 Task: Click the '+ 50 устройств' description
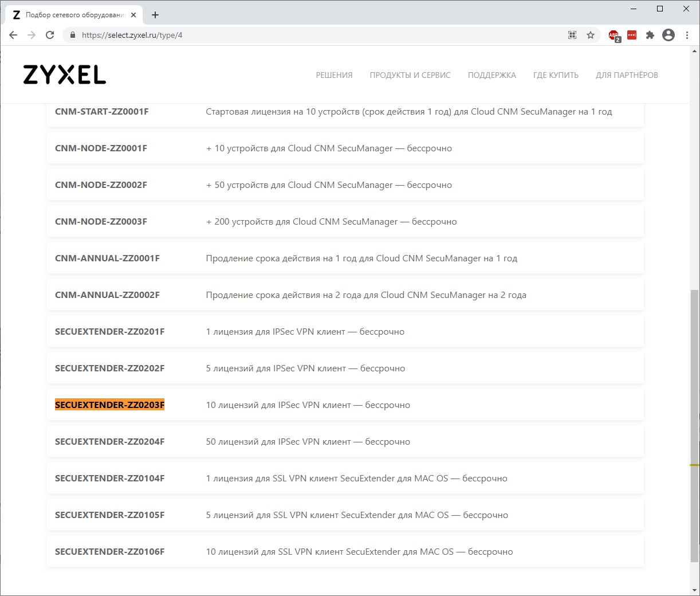point(329,185)
